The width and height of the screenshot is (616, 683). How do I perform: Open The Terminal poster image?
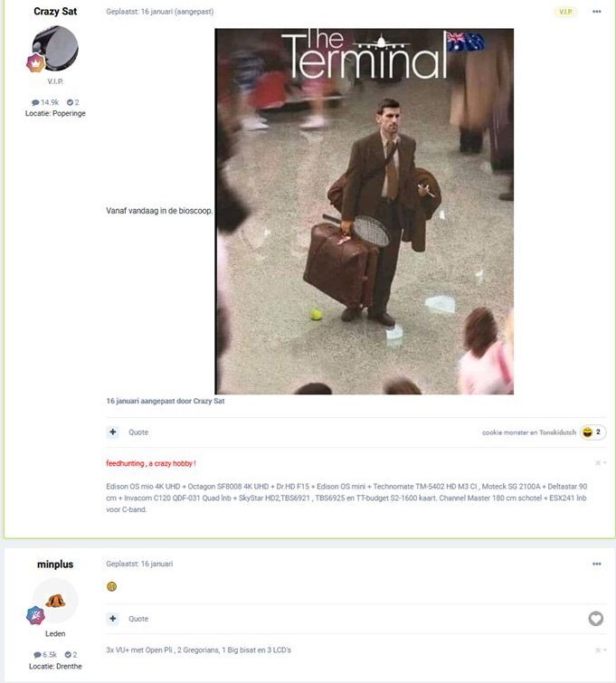point(365,212)
